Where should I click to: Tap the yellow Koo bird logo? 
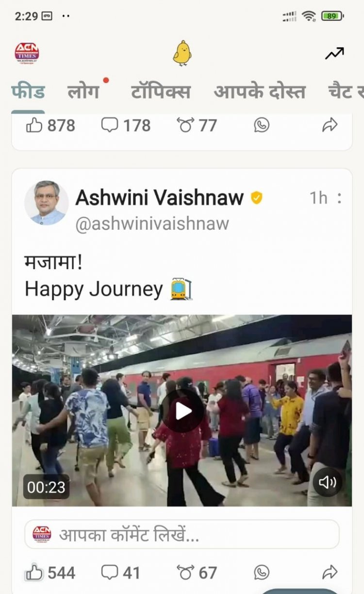182,53
